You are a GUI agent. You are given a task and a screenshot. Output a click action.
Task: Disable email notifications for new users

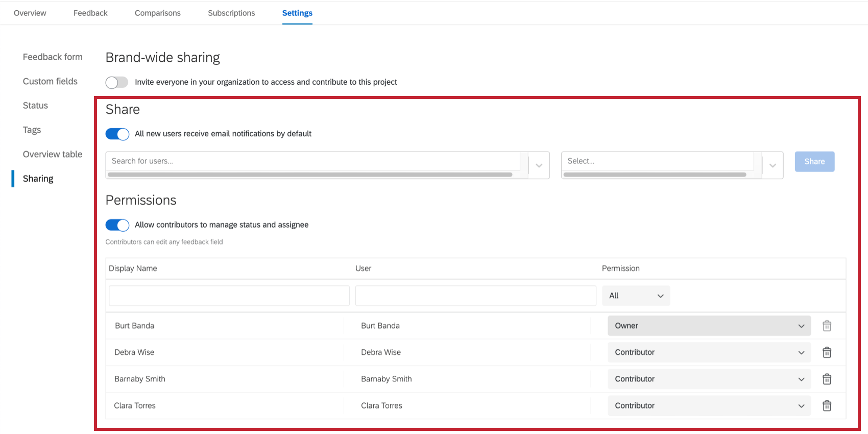point(117,134)
